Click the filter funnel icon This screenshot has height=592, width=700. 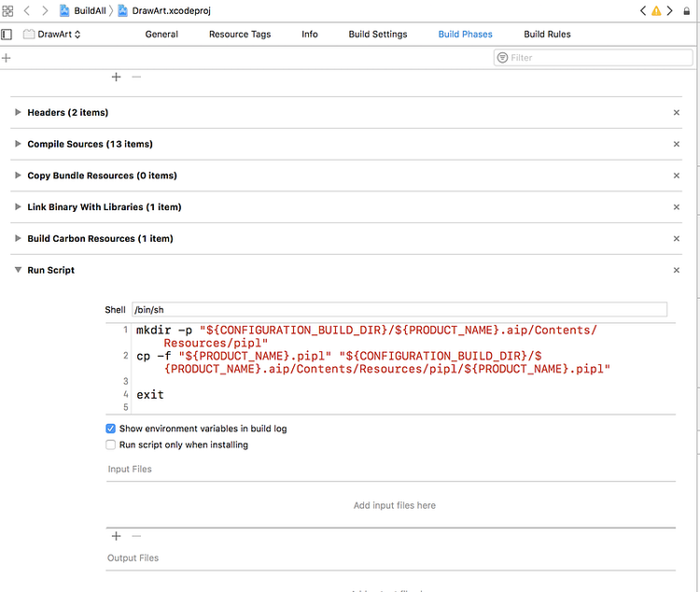click(502, 58)
